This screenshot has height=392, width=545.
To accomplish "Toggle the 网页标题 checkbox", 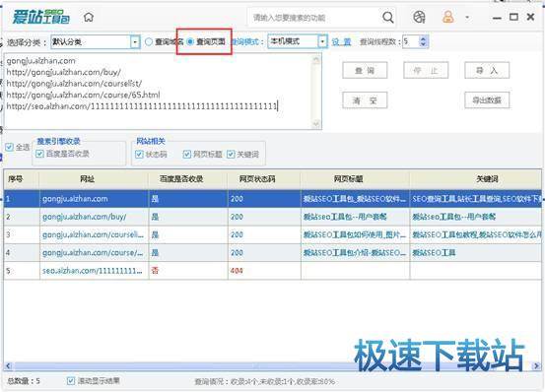I will (187, 155).
